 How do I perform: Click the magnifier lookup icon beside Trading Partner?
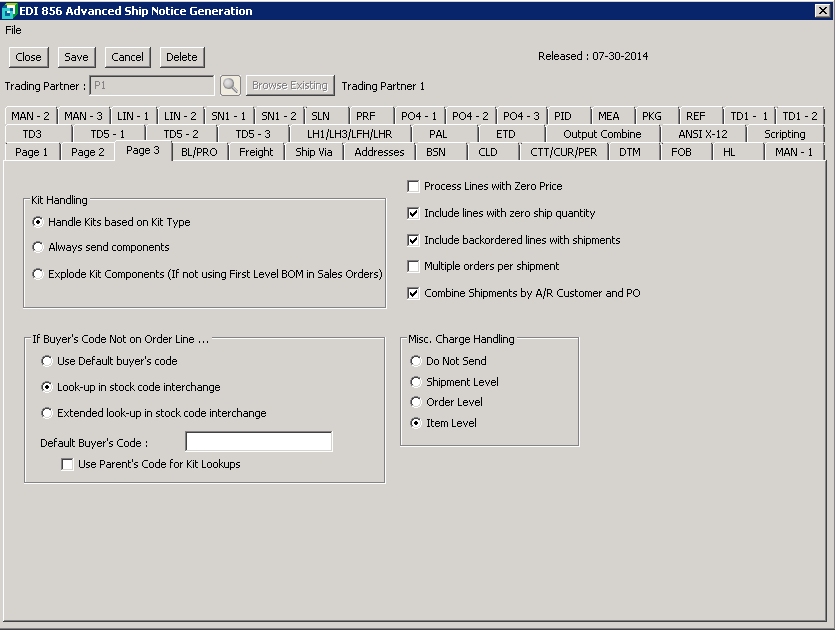pyautogui.click(x=230, y=86)
